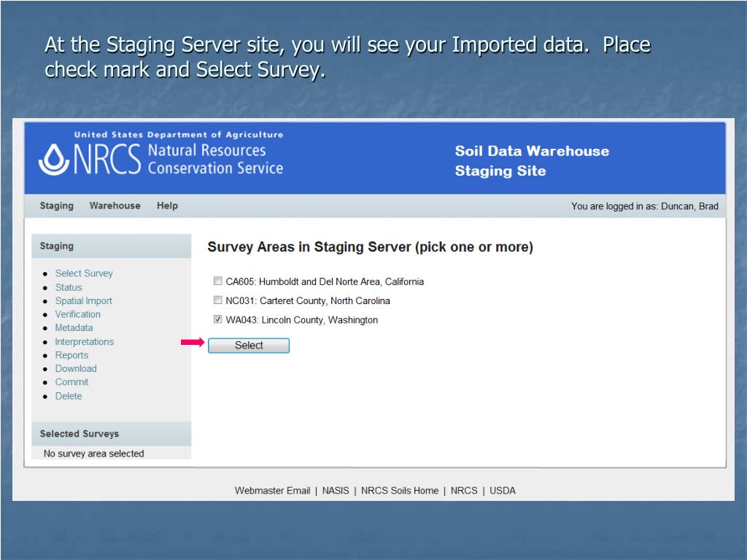Open the Verification link
Screen dimensions: 747x560
(x=77, y=314)
